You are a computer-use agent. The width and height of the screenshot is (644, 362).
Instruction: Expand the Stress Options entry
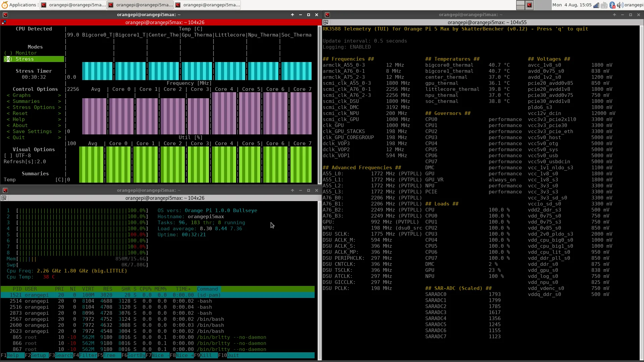(34, 107)
